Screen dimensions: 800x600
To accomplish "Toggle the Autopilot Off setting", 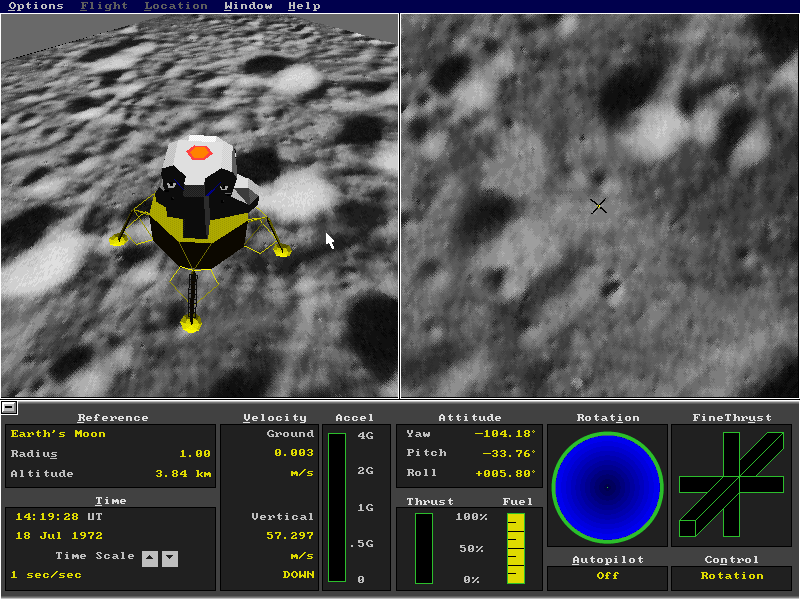I will click(x=607, y=576).
